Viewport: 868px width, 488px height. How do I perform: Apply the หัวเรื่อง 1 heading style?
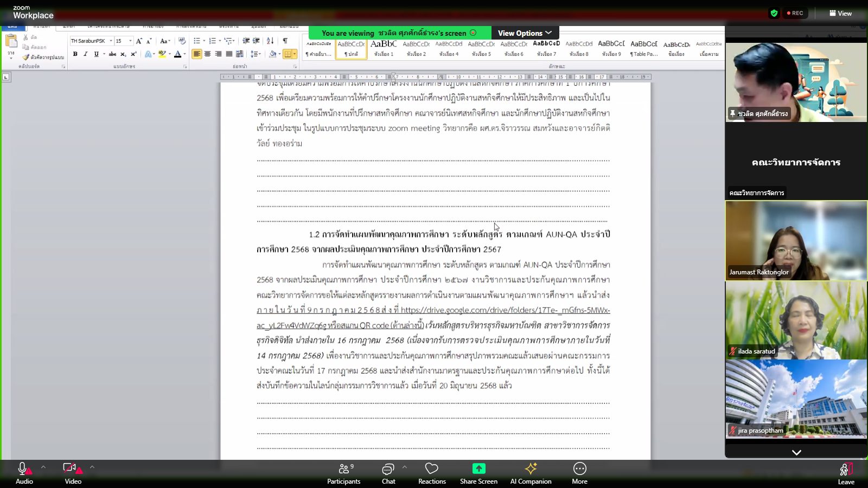point(384,48)
